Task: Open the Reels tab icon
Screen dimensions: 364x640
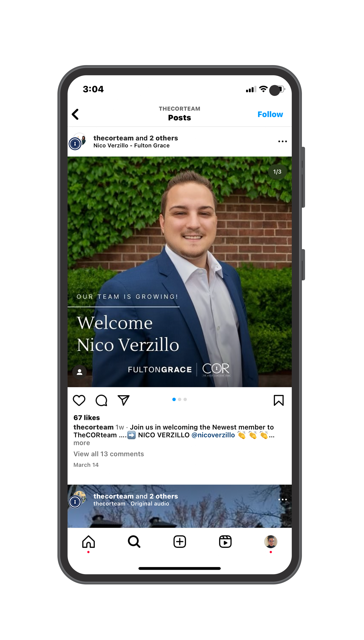Action: pos(225,541)
